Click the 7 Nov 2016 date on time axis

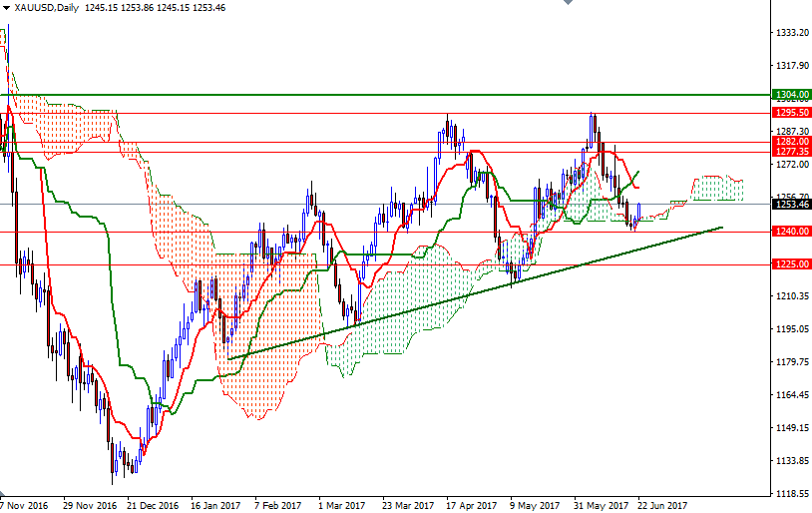[24, 505]
